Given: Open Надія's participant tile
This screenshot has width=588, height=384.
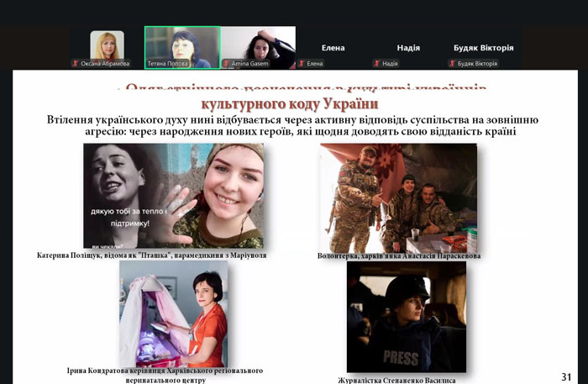Looking at the screenshot, I should tap(408, 48).
